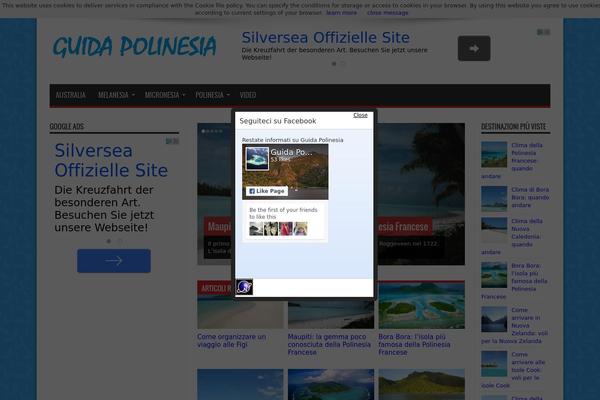Click the 'Articoli' red section label
Screen dimensions: 600x400
[216, 288]
